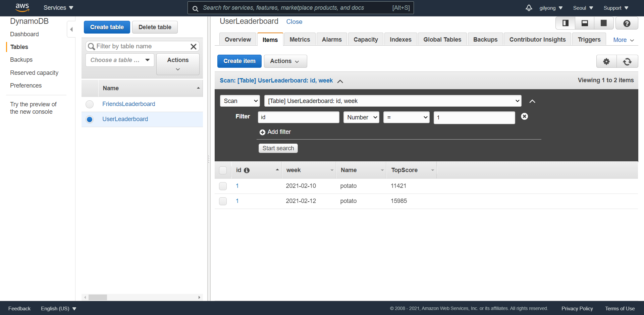
Task: Click the search magnifier in top bar
Action: [195, 8]
